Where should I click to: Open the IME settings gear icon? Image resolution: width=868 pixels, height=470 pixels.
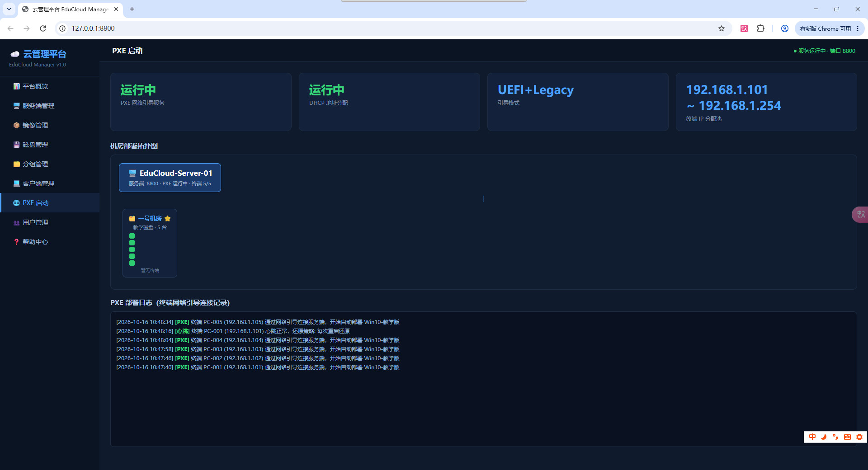[859, 437]
